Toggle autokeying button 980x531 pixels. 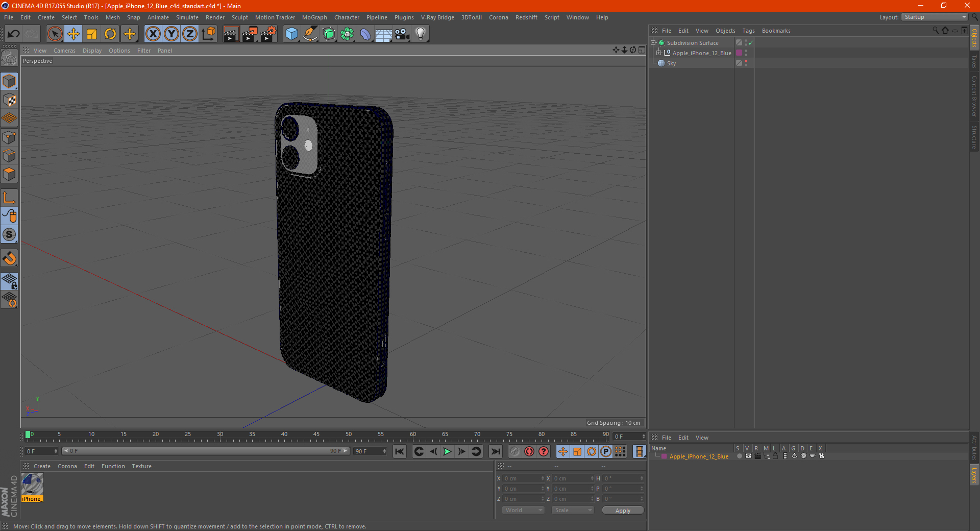529,451
